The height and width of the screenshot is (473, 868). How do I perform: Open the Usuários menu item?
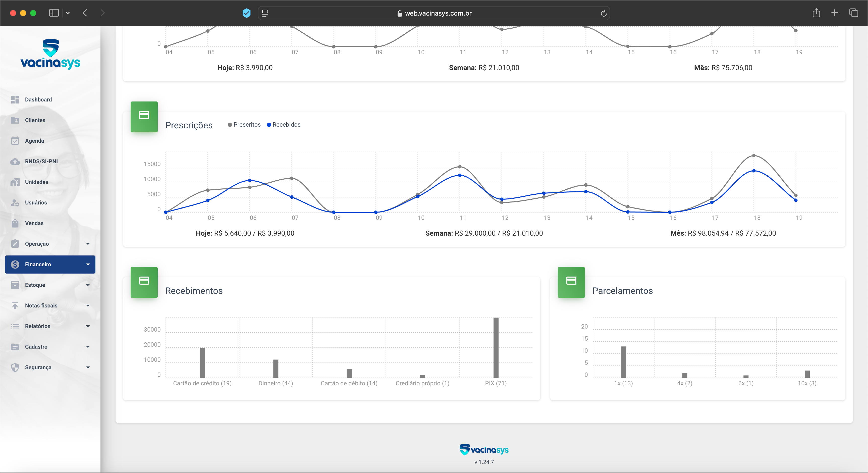point(50,202)
